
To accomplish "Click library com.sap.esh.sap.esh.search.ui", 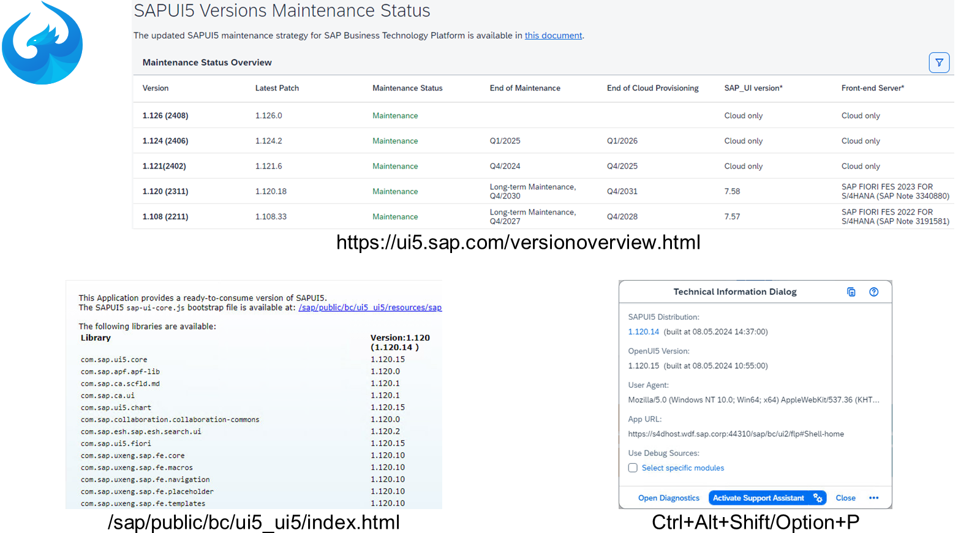I will [141, 431].
